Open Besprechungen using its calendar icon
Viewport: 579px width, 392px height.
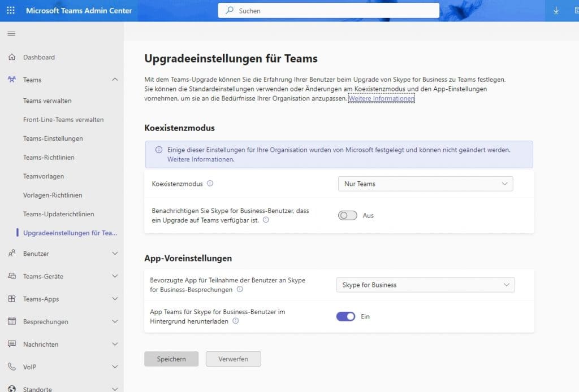pyautogui.click(x=11, y=321)
